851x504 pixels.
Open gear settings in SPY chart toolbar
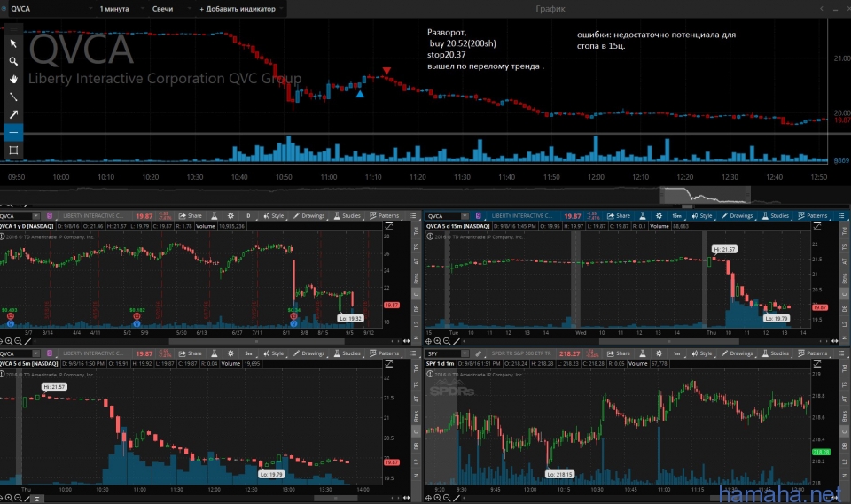point(659,353)
